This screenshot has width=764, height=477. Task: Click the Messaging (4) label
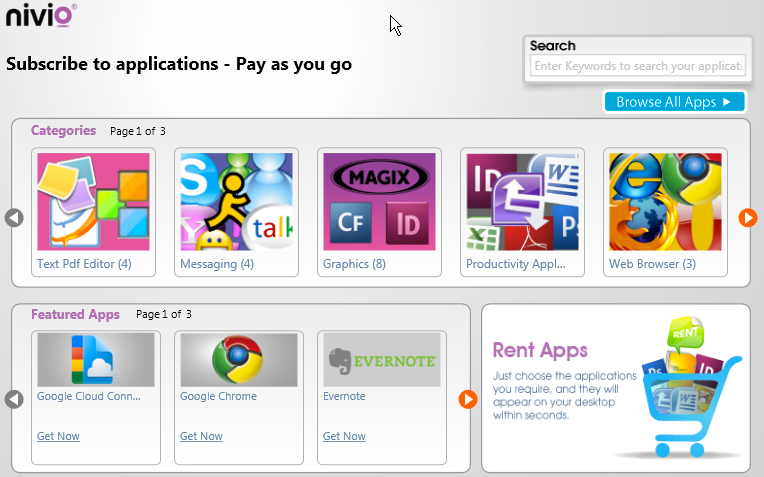point(217,264)
